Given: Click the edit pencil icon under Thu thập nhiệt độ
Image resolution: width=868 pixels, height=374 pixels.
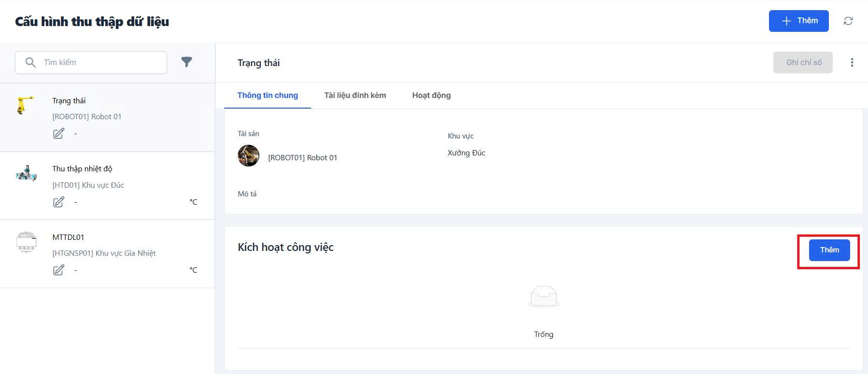Looking at the screenshot, I should point(58,202).
